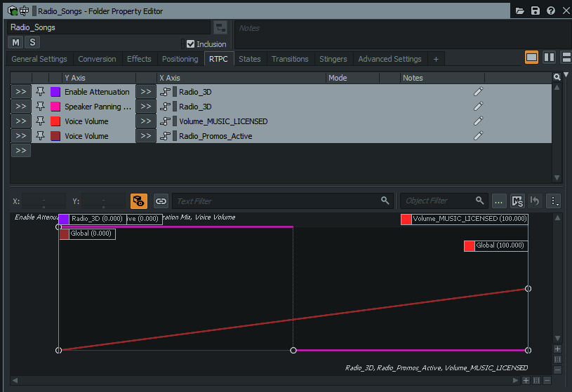Image resolution: width=572 pixels, height=392 pixels.
Task: Open the Stingers tab
Action: click(x=333, y=59)
